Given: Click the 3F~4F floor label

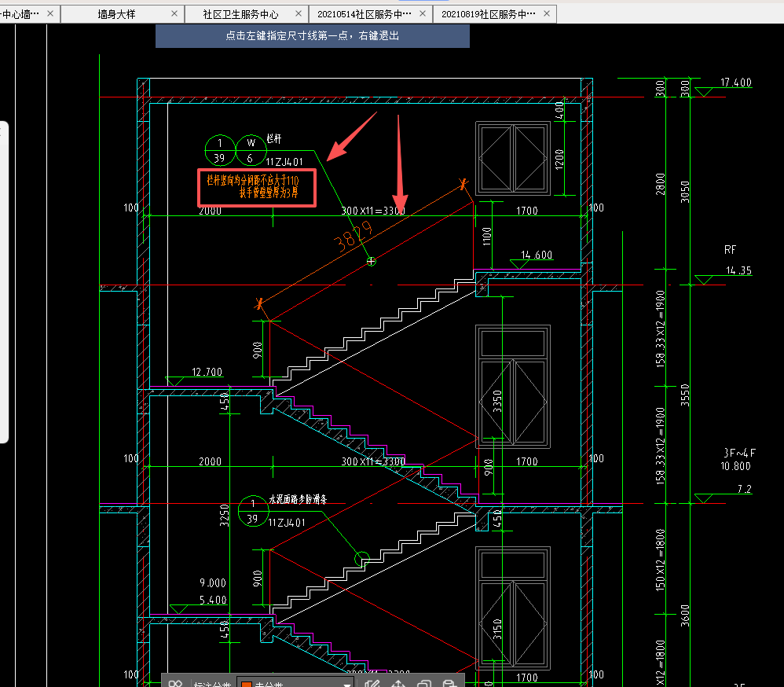Looking at the screenshot, I should pyautogui.click(x=739, y=453).
